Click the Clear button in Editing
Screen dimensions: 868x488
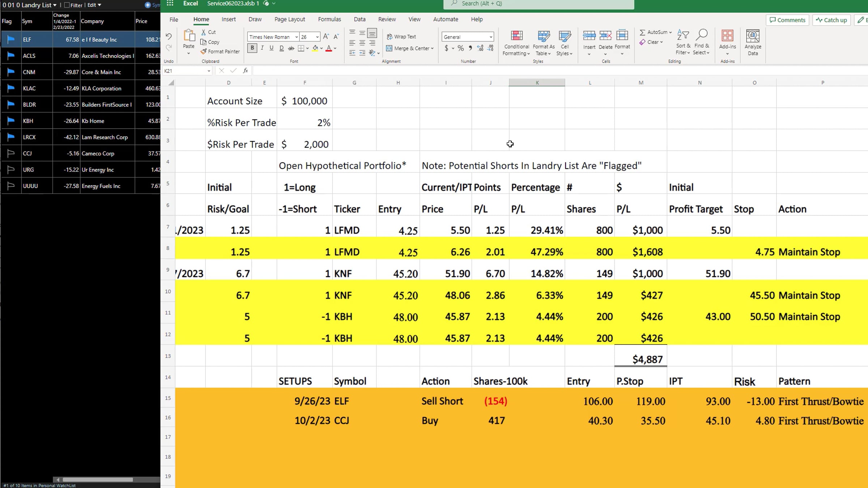[x=651, y=42]
